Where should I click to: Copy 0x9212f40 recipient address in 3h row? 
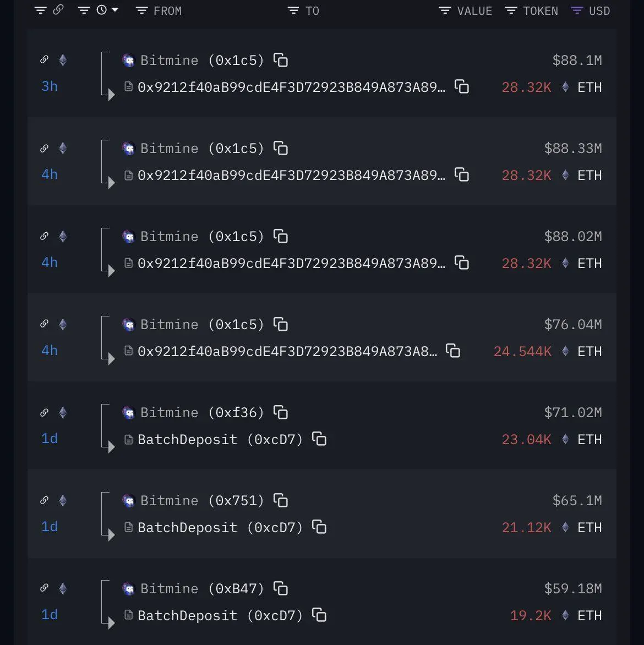[x=461, y=87]
